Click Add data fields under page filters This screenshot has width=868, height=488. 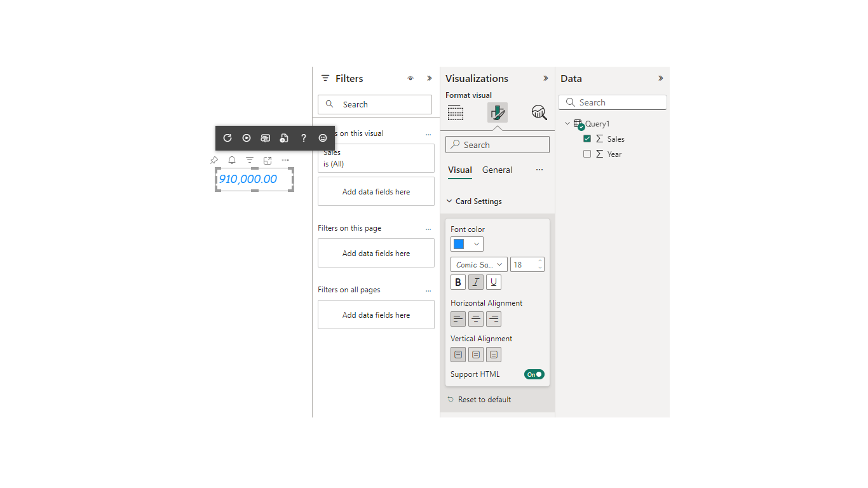coord(376,253)
